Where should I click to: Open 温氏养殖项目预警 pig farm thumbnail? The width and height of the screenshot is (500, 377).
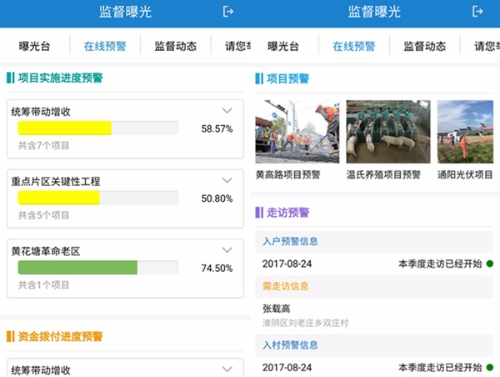click(388, 132)
